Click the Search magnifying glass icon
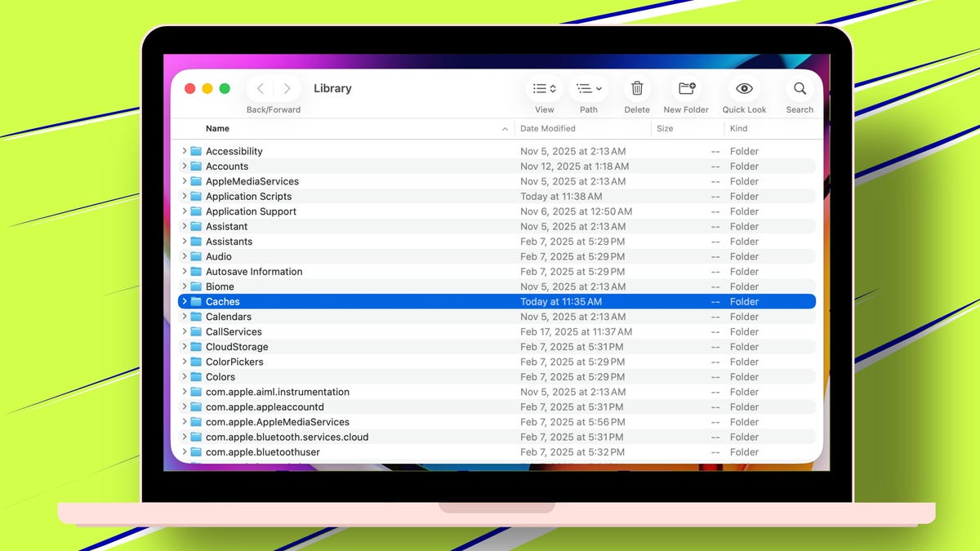The image size is (980, 551). click(x=799, y=88)
